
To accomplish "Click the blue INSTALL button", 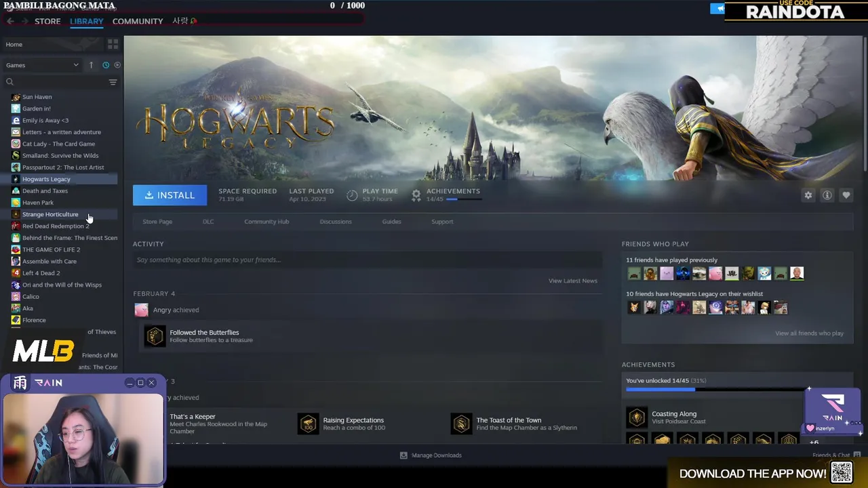I will (170, 195).
